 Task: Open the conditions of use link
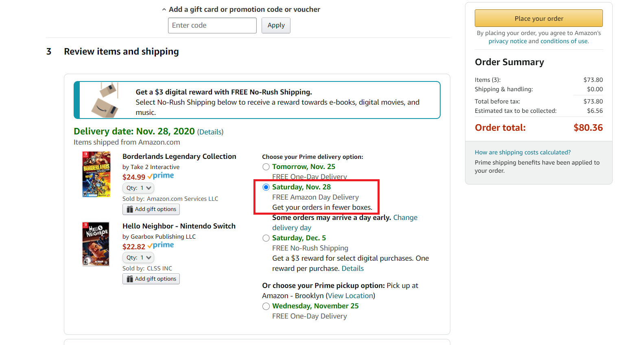(564, 41)
